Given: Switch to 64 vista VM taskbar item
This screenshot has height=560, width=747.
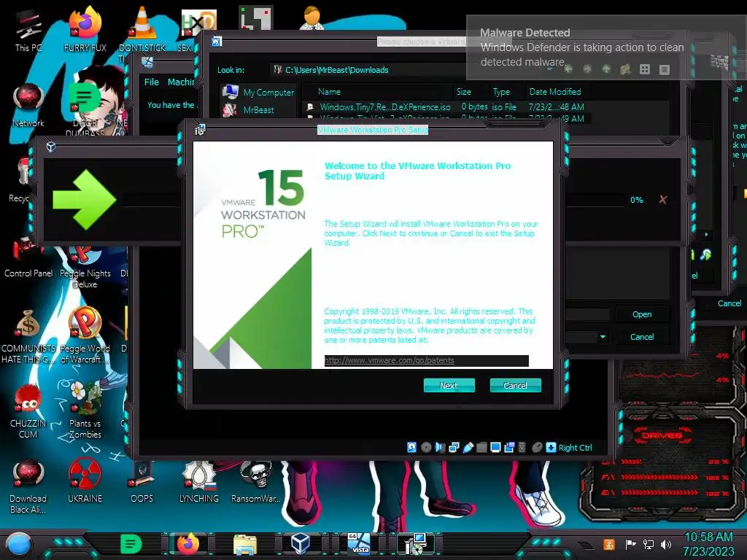Looking at the screenshot, I should coord(358,544).
